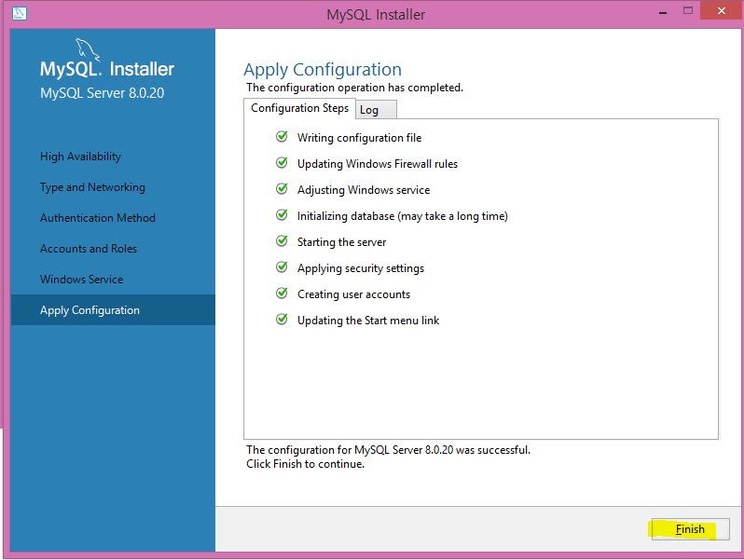The width and height of the screenshot is (744, 560).
Task: Click checkmark beside Initializing database
Action: point(282,215)
